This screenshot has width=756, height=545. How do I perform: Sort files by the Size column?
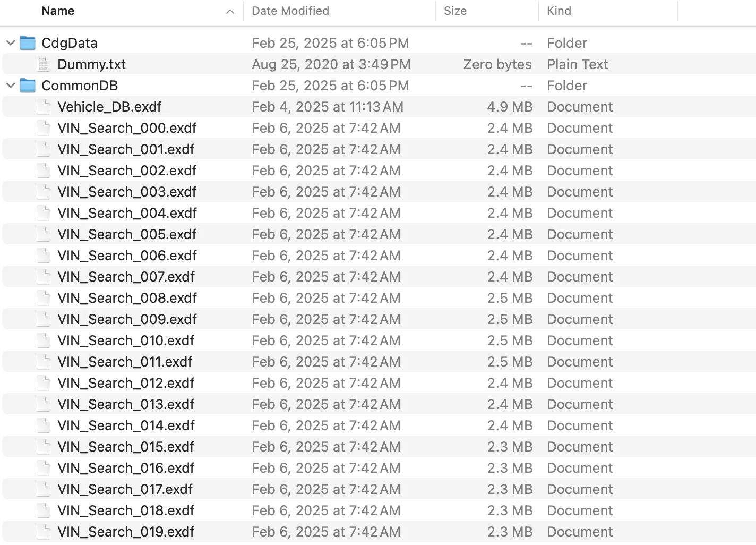[455, 11]
